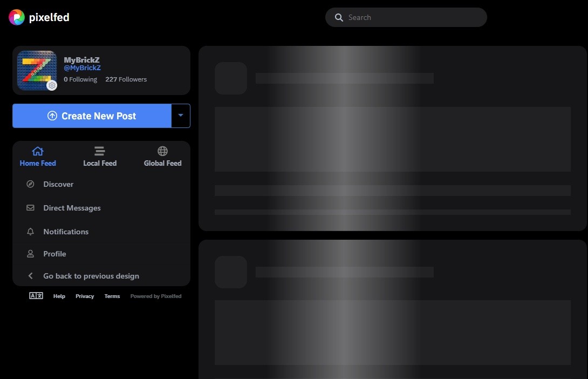Open the Privacy footer link
This screenshot has height=379, width=588.
point(85,296)
